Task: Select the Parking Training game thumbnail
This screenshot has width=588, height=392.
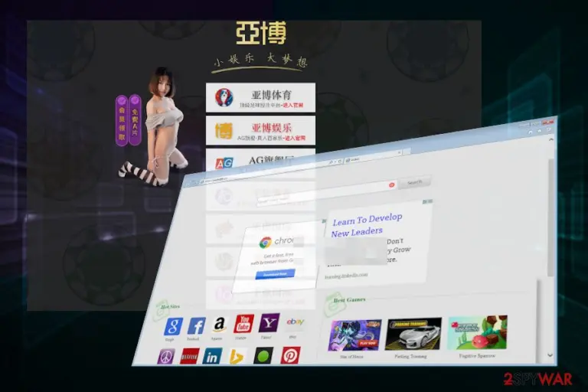Action: coord(413,334)
